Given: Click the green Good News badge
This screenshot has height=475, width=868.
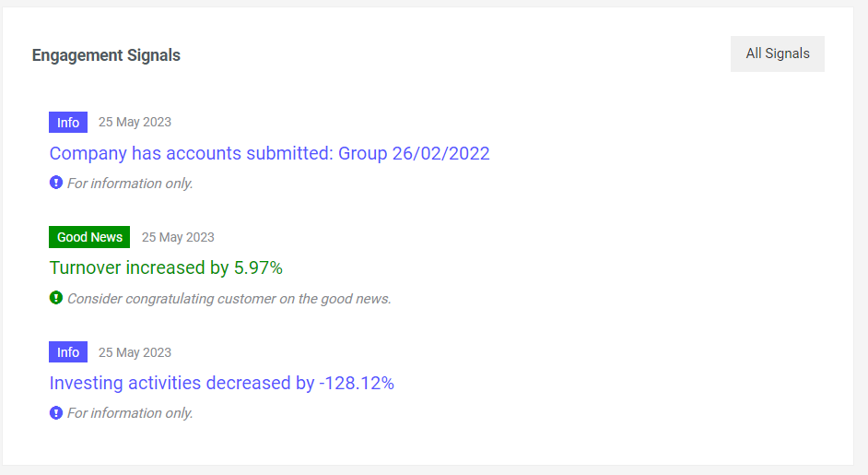Looking at the screenshot, I should pos(89,237).
